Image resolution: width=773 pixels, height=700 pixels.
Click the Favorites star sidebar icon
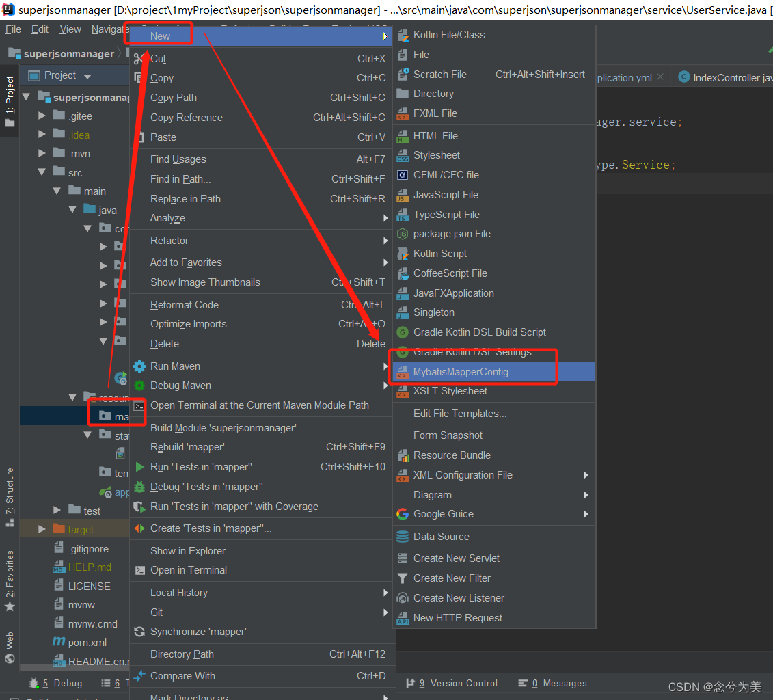pos(10,607)
